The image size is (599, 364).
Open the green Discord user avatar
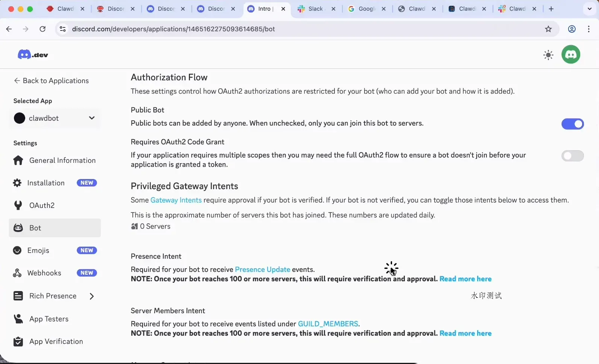coord(570,55)
